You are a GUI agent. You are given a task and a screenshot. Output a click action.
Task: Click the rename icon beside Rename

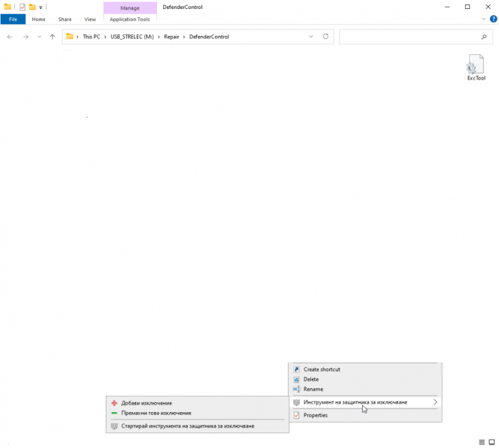pyautogui.click(x=296, y=389)
